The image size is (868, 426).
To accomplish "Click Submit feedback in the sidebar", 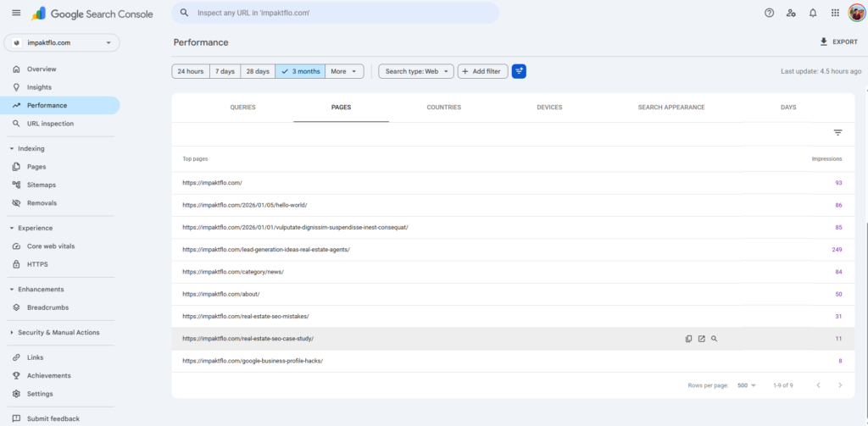I will click(x=60, y=419).
